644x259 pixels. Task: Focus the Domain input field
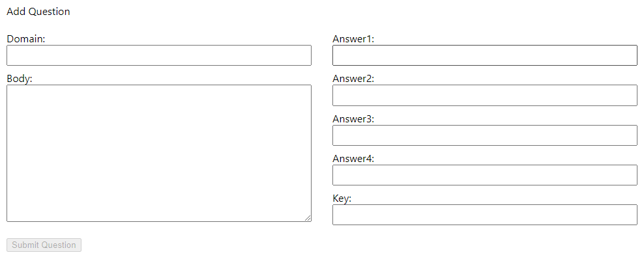click(159, 55)
